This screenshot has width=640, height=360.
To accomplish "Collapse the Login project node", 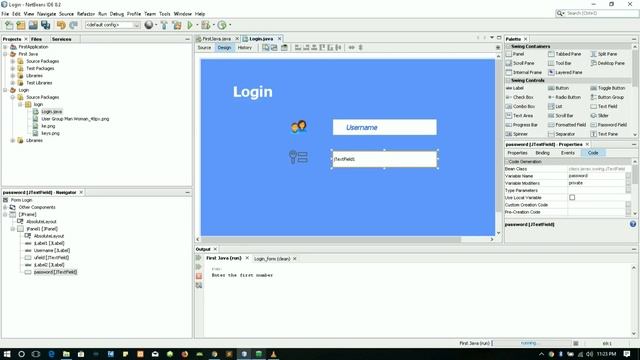I will coord(5,90).
